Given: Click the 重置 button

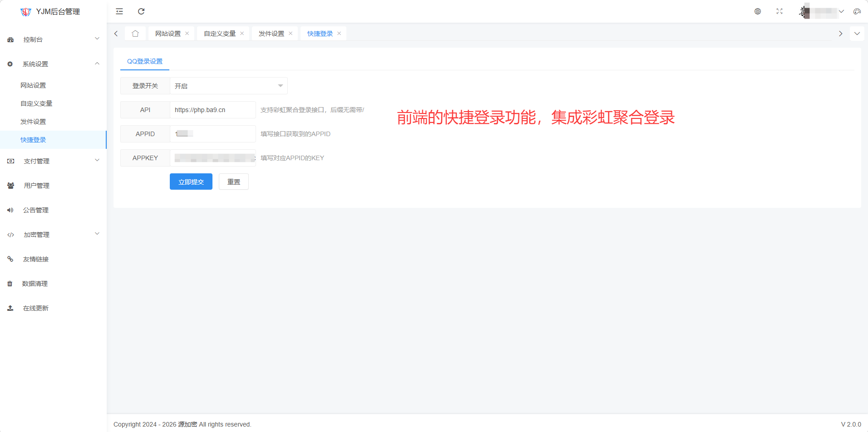Looking at the screenshot, I should coord(234,182).
